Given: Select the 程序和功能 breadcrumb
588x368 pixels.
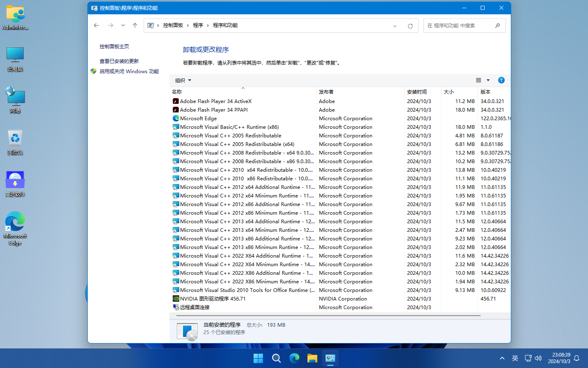Looking at the screenshot, I should [225, 25].
